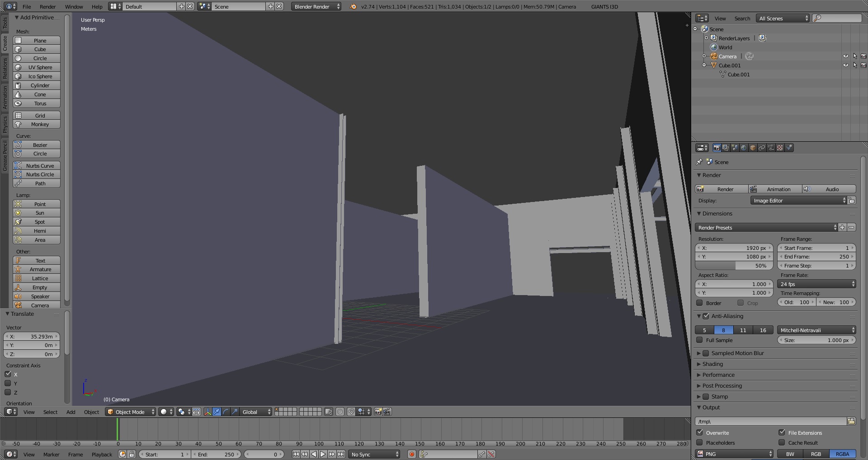This screenshot has height=460, width=868.
Task: Open the Object Mode dropdown
Action: [130, 412]
